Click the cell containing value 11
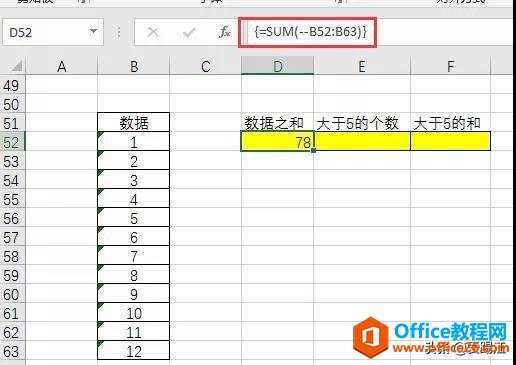Viewport: 516px width, 365px height. pyautogui.click(x=134, y=332)
